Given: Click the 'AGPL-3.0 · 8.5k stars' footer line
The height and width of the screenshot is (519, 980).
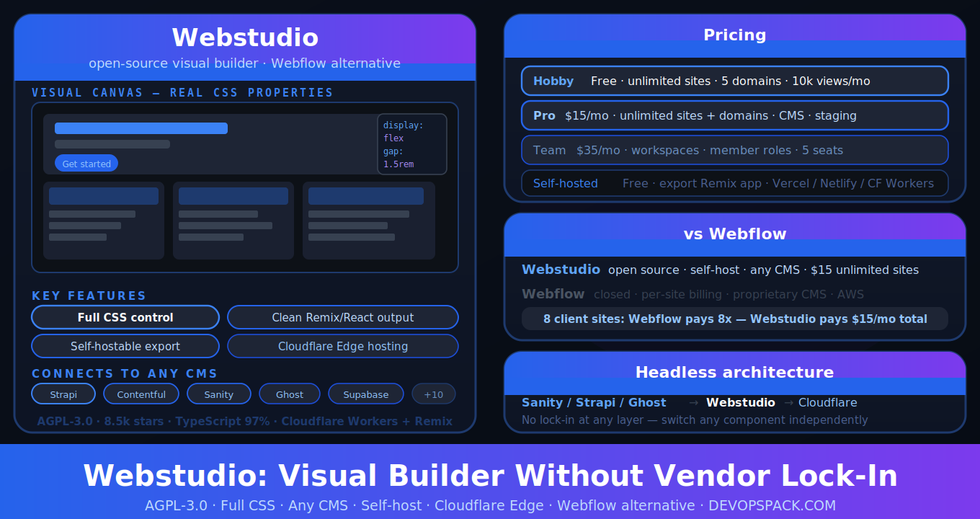Looking at the screenshot, I should click(245, 421).
